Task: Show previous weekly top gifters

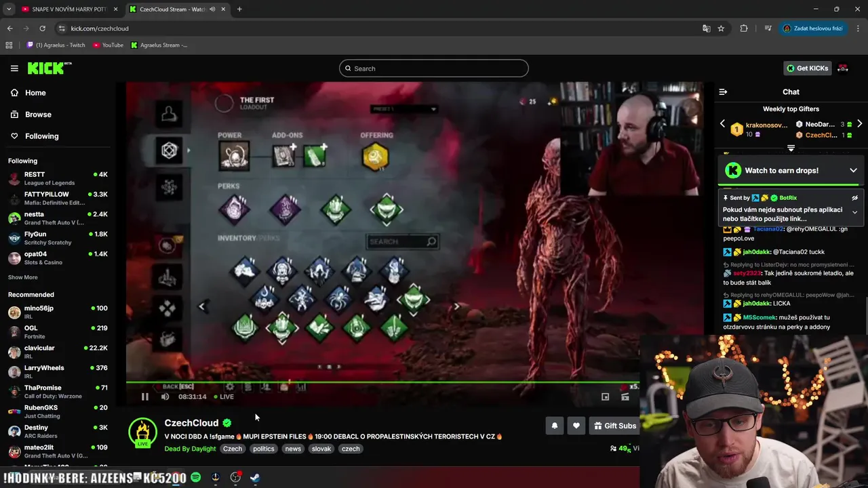Action: (722, 124)
